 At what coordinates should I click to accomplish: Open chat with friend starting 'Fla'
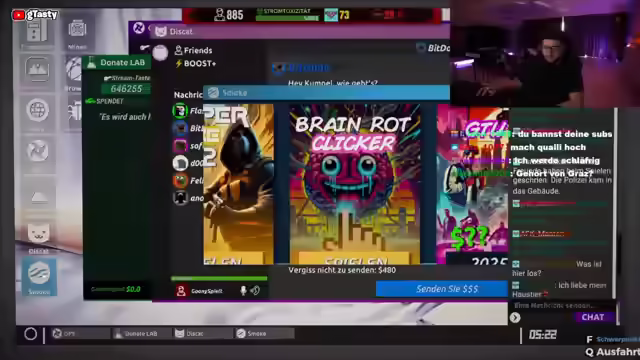pyautogui.click(x=189, y=111)
